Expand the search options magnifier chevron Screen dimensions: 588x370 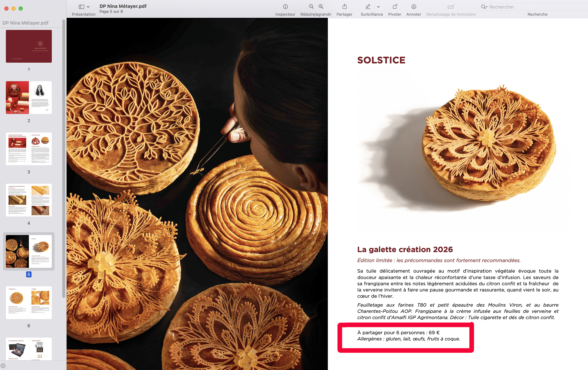(x=484, y=7)
